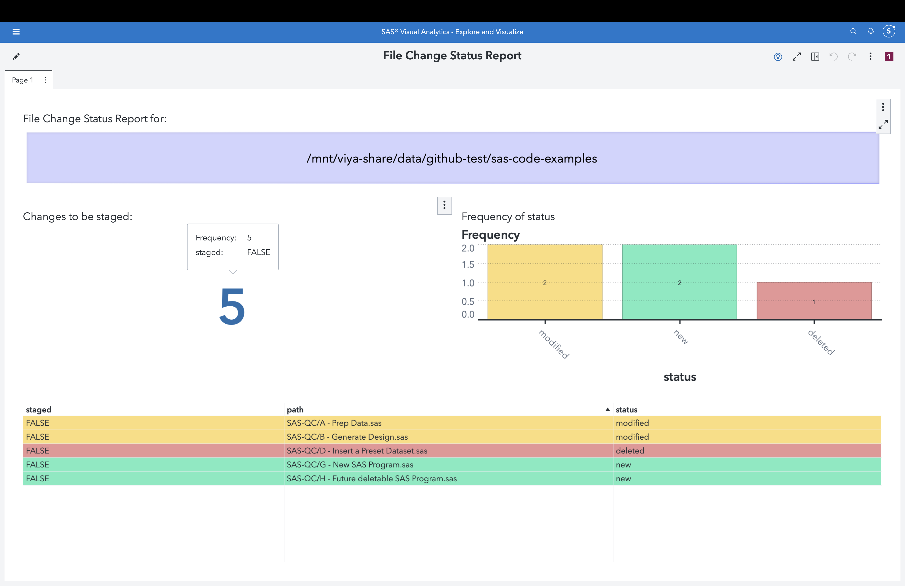
Task: Open Page 1 tab options menu
Action: (45, 80)
